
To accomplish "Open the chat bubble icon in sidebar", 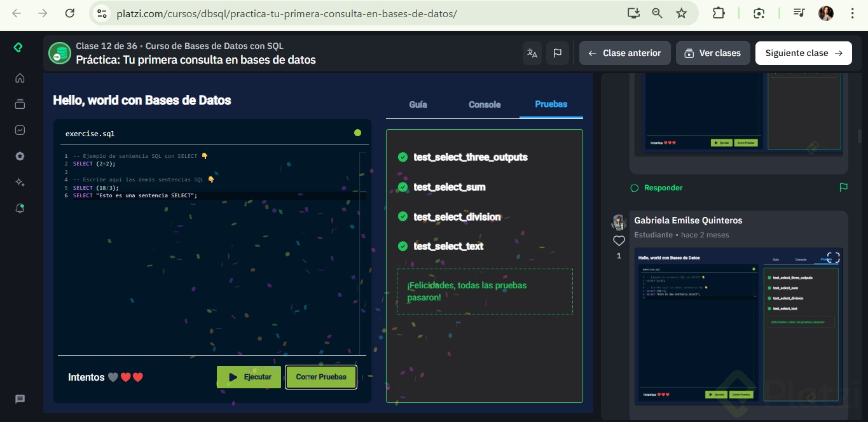I will pos(20,399).
